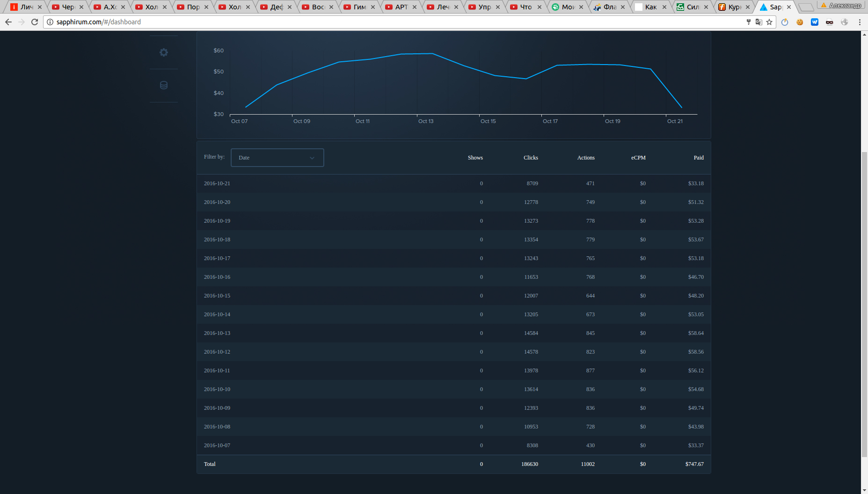Open the grey globe extension
Image resolution: width=868 pixels, height=494 pixels.
(x=845, y=22)
